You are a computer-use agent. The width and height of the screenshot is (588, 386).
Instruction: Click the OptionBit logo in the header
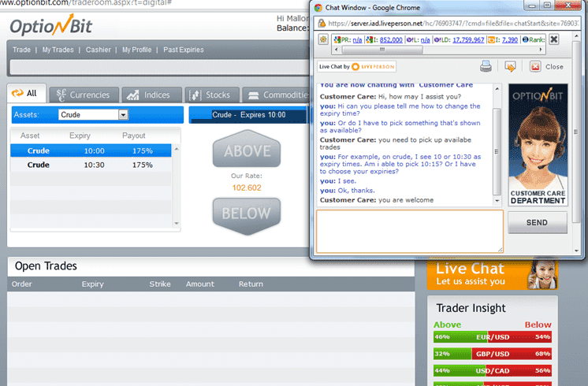pyautogui.click(x=51, y=25)
